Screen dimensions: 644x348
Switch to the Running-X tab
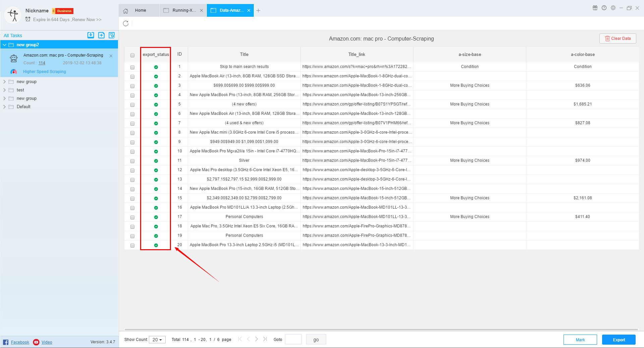pos(183,10)
